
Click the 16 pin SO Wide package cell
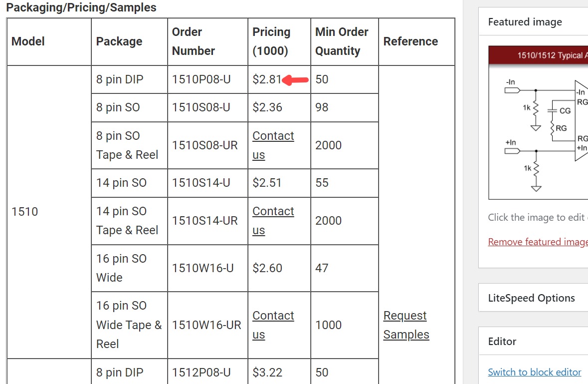coord(129,268)
